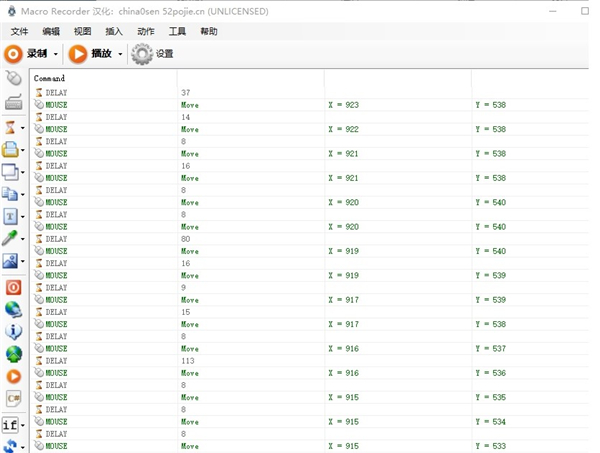Open dropdown arrow beside the if icon
This screenshot has width=600, height=453.
pos(23,425)
